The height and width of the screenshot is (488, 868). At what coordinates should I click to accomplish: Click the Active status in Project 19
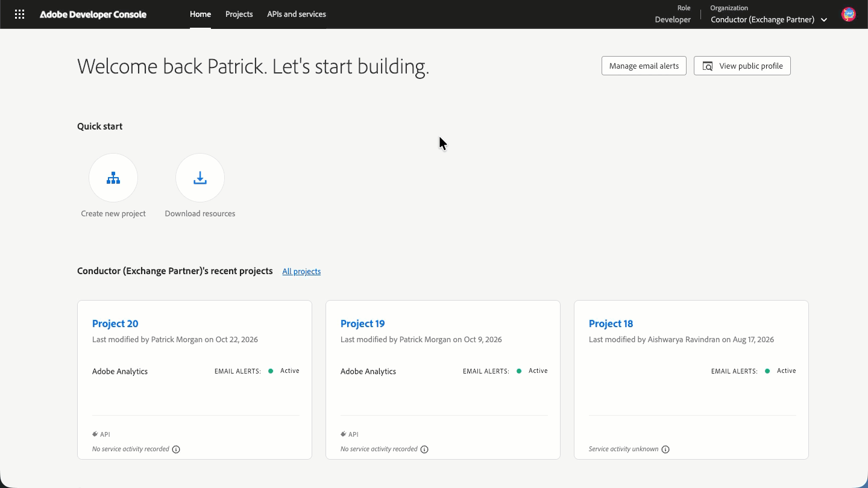538,371
